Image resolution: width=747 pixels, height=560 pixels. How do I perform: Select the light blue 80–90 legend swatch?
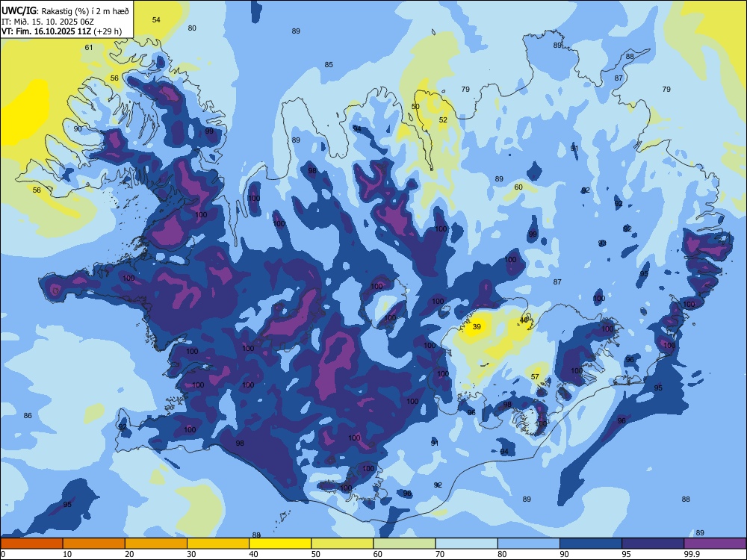[x=529, y=544]
